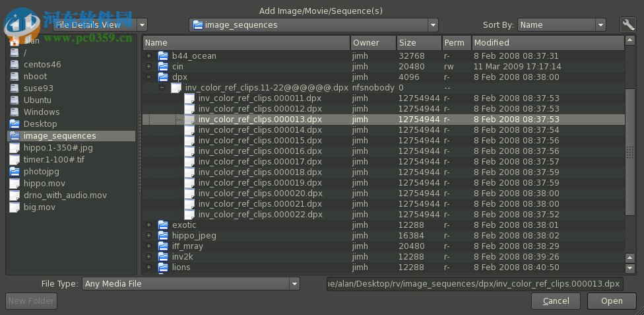The image size is (644, 315).
Task: Expand the exotic folder
Action: pos(148,225)
